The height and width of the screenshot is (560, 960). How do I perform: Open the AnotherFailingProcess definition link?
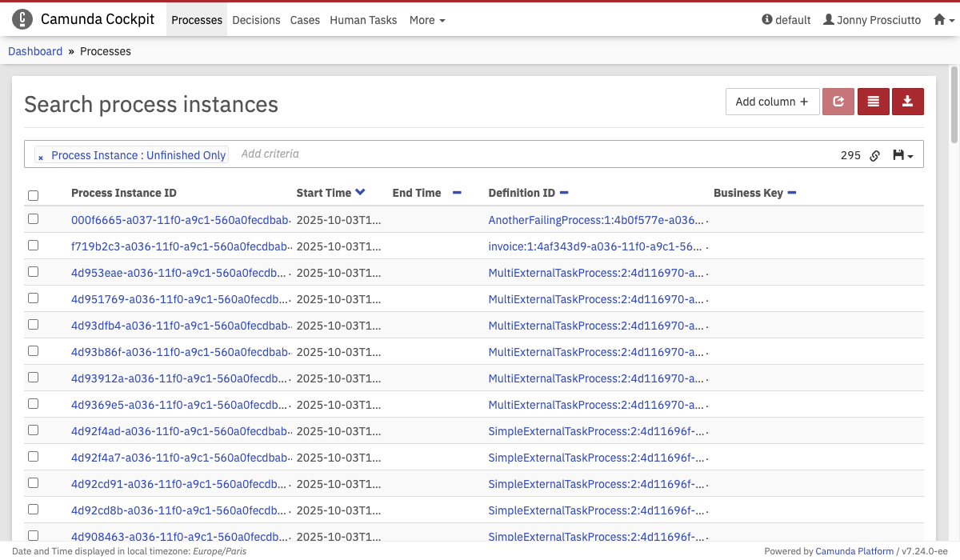coord(596,220)
